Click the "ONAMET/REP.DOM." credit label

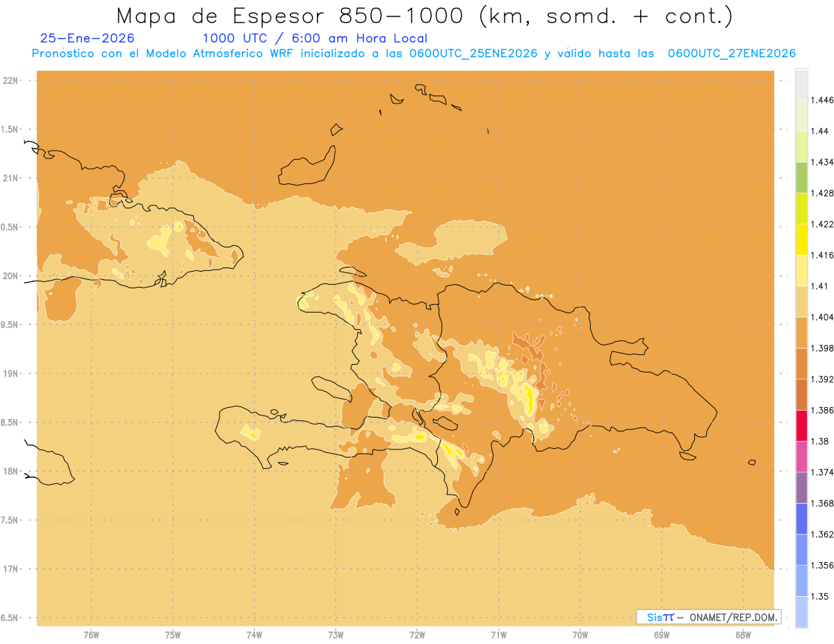[x=733, y=617]
